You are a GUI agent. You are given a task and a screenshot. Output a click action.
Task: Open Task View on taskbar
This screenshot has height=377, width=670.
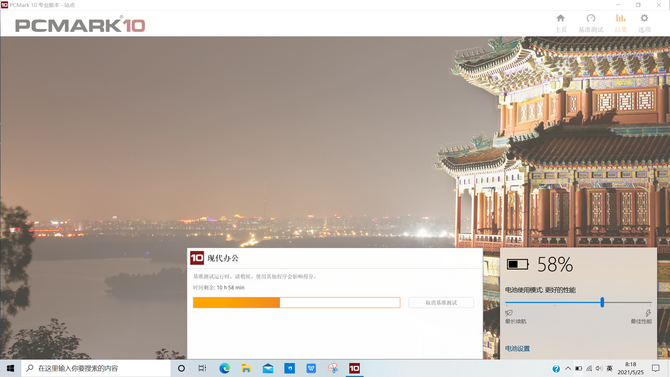(x=203, y=368)
